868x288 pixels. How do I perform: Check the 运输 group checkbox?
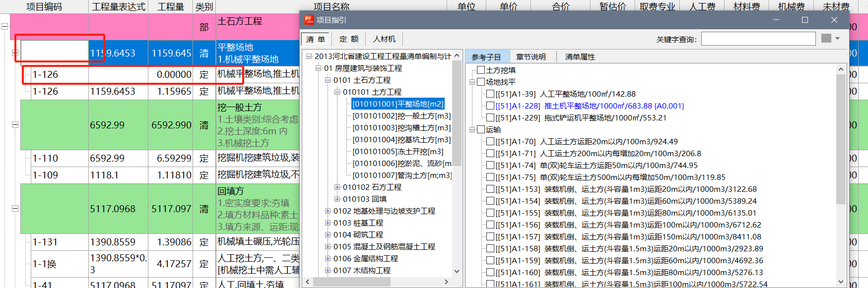coord(480,129)
